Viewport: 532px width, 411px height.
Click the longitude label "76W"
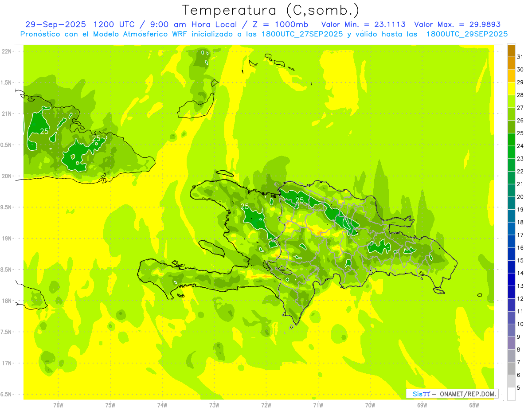(x=58, y=405)
